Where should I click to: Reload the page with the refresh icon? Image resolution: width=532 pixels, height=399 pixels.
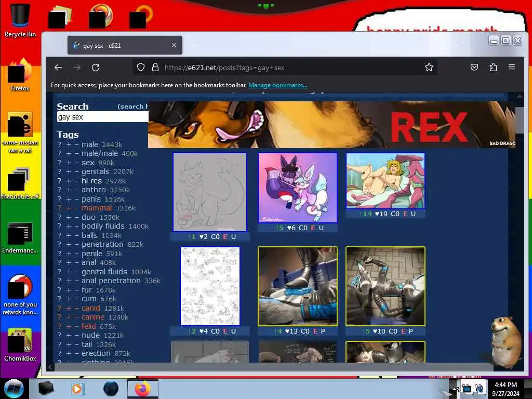96,68
